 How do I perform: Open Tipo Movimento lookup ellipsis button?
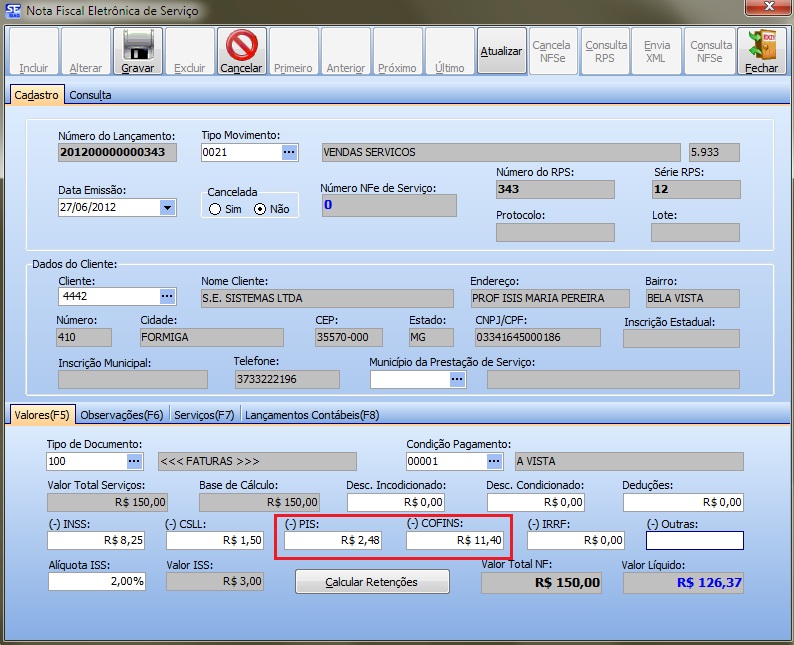point(289,152)
